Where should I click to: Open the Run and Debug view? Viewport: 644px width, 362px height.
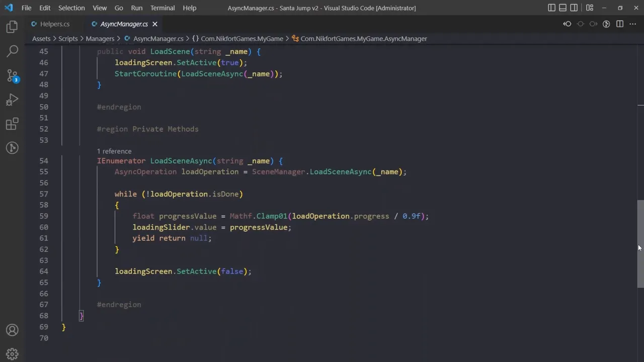12,100
